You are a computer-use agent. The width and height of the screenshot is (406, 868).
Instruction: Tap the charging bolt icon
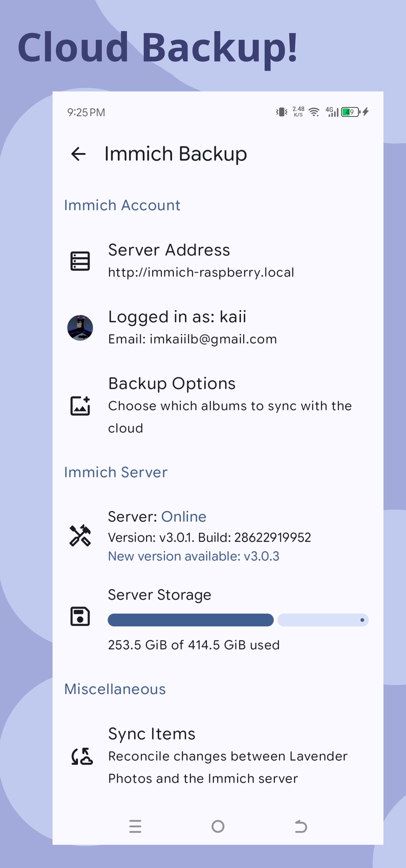coord(366,112)
